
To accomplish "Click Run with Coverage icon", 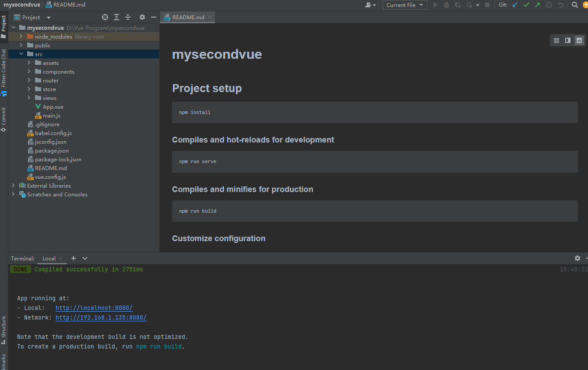I will tap(458, 5).
